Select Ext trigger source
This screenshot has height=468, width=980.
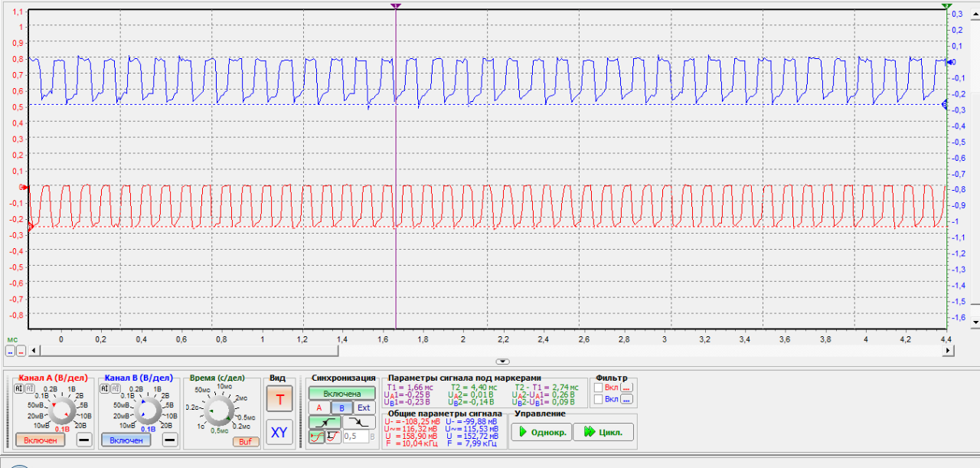(x=364, y=408)
